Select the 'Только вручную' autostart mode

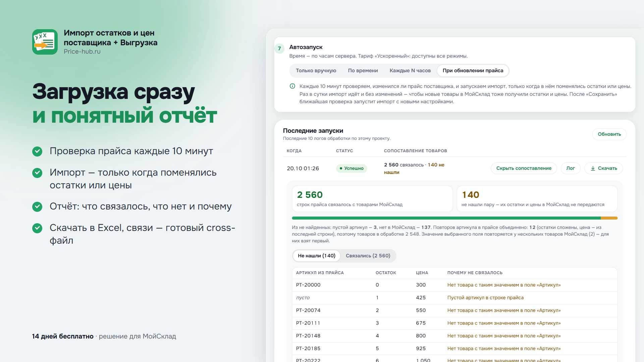(316, 71)
